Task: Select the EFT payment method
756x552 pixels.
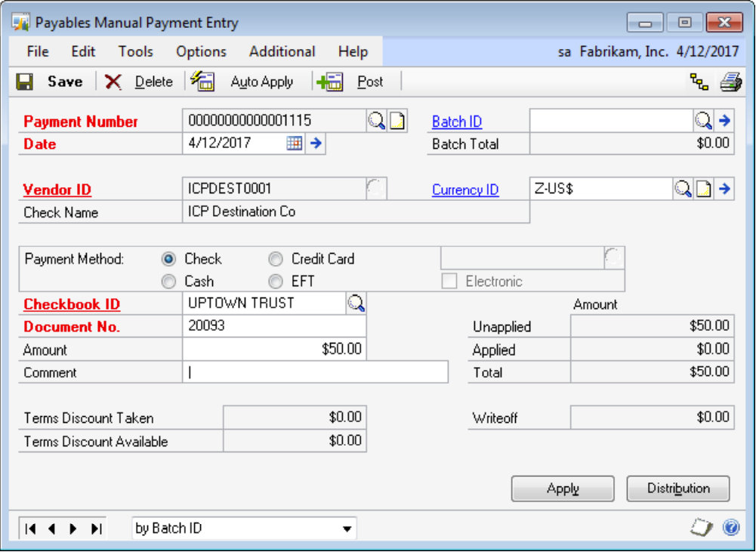Action: 276,282
